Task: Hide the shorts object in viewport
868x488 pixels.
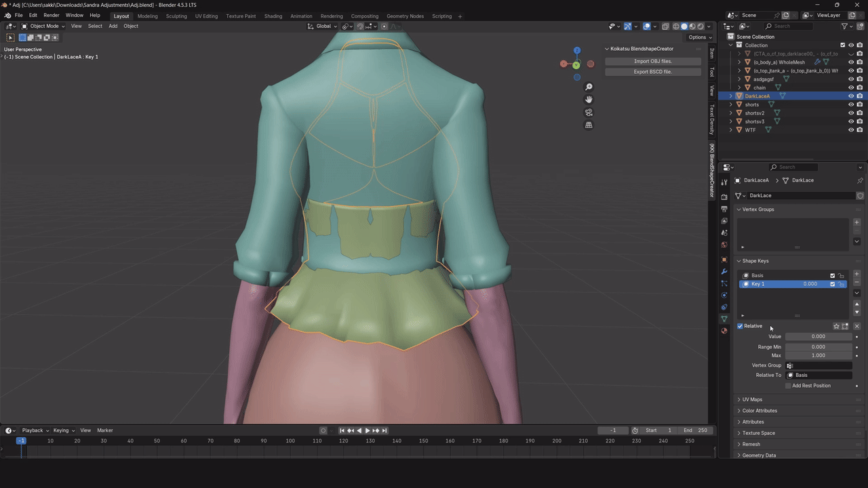Action: pyautogui.click(x=851, y=104)
